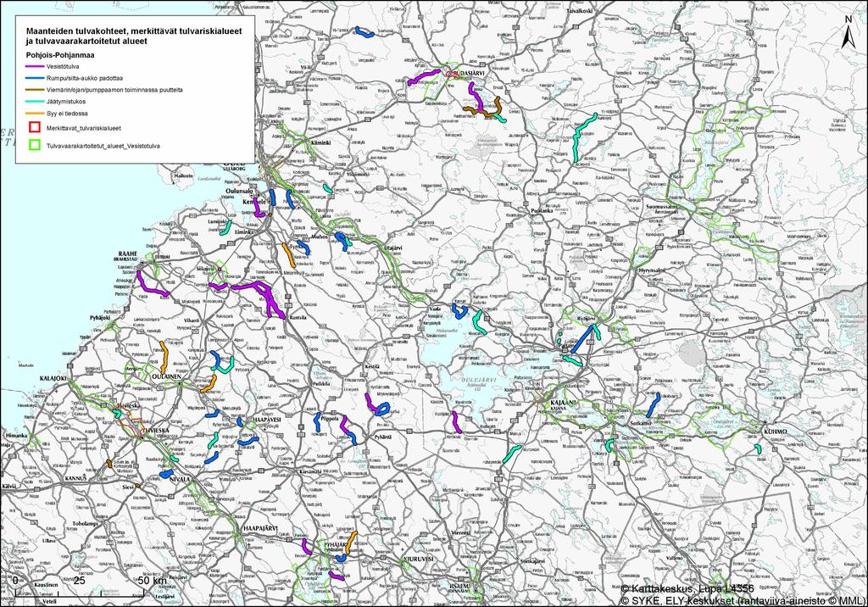This screenshot has width=868, height=607.
Task: Click the Rantsila town label
Action: click(x=298, y=317)
